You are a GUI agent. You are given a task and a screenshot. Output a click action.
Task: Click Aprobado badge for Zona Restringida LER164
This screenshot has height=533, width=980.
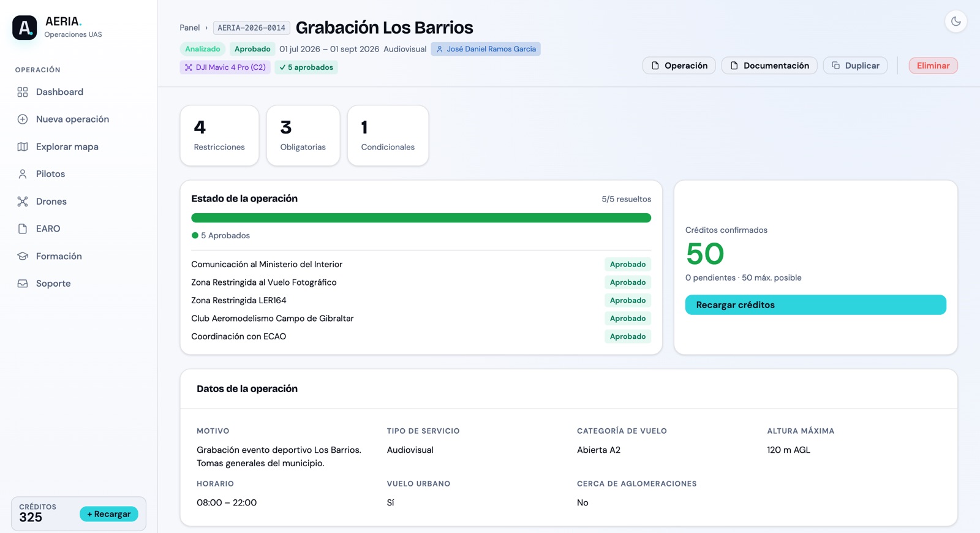(627, 300)
